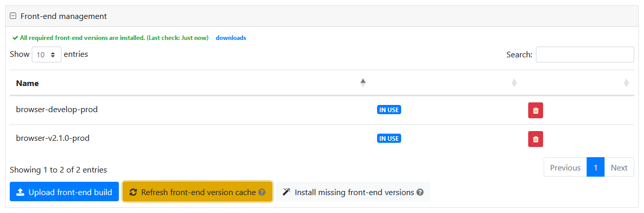Select page 1 in pagination
This screenshot has height=213, width=644.
tap(595, 167)
